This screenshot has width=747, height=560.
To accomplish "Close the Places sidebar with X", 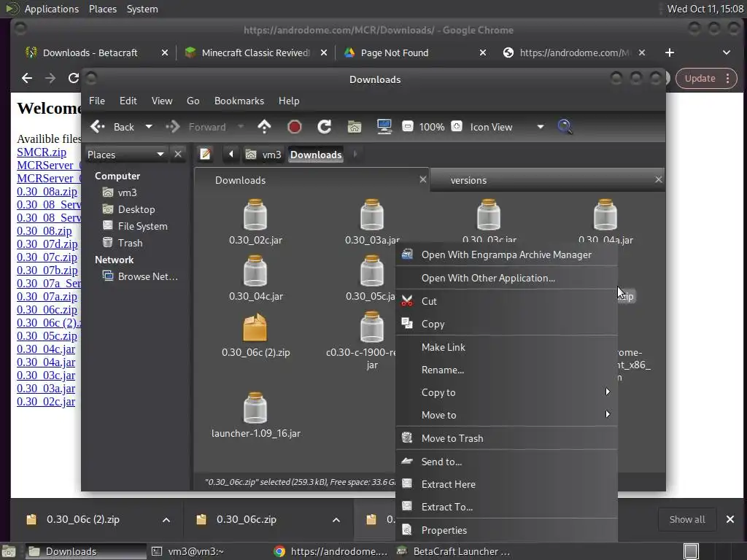I will point(178,155).
